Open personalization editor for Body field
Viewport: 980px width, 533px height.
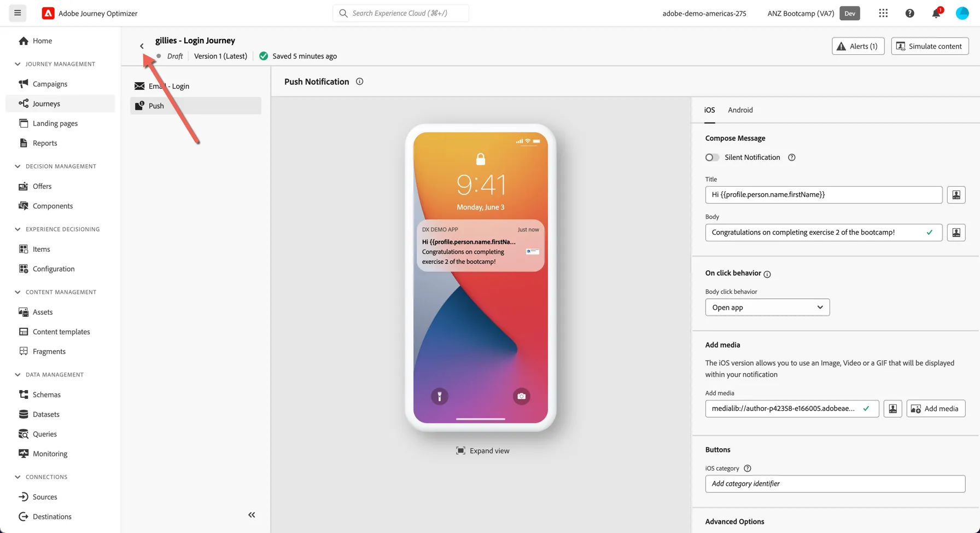pos(956,233)
